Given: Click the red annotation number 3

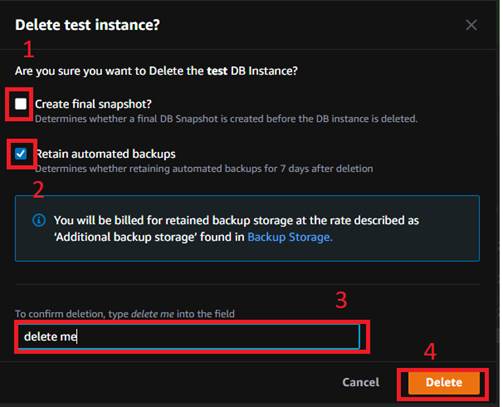Looking at the screenshot, I should point(341,300).
